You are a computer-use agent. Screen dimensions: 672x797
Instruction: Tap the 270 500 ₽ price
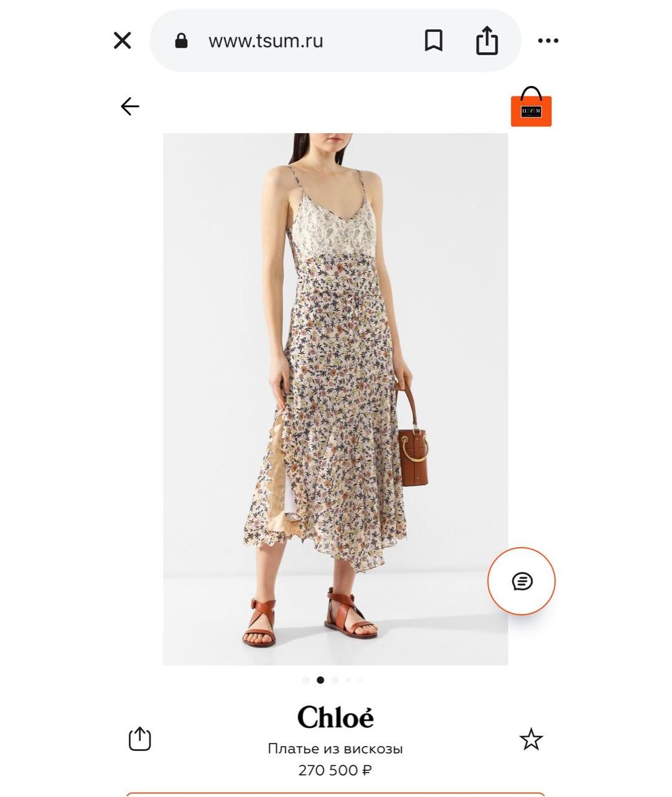pos(335,770)
